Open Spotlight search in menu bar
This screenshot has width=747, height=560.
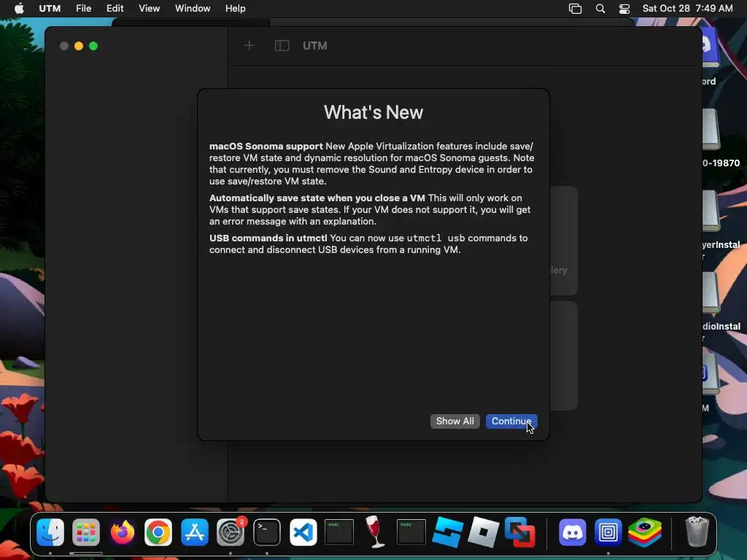600,9
